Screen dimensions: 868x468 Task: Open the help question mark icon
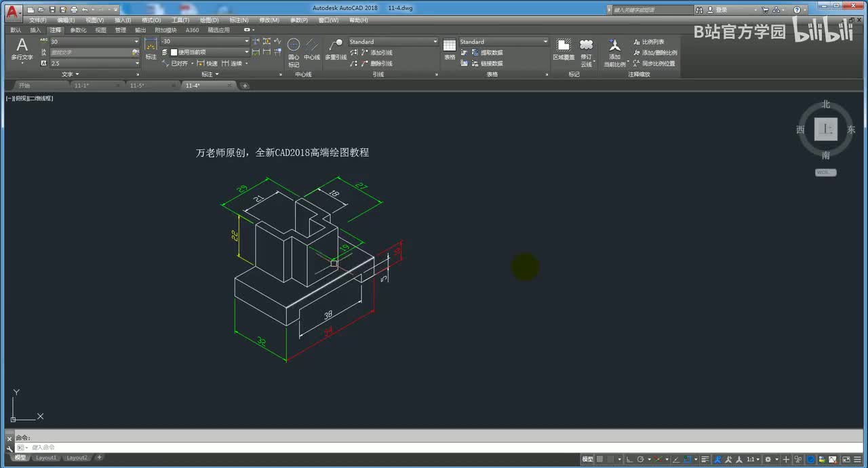(x=797, y=10)
